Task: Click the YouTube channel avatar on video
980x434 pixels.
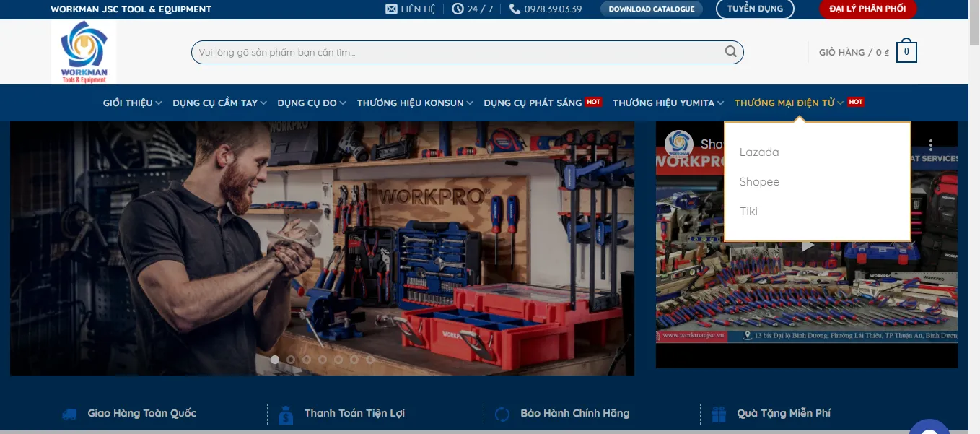Action: [x=678, y=144]
